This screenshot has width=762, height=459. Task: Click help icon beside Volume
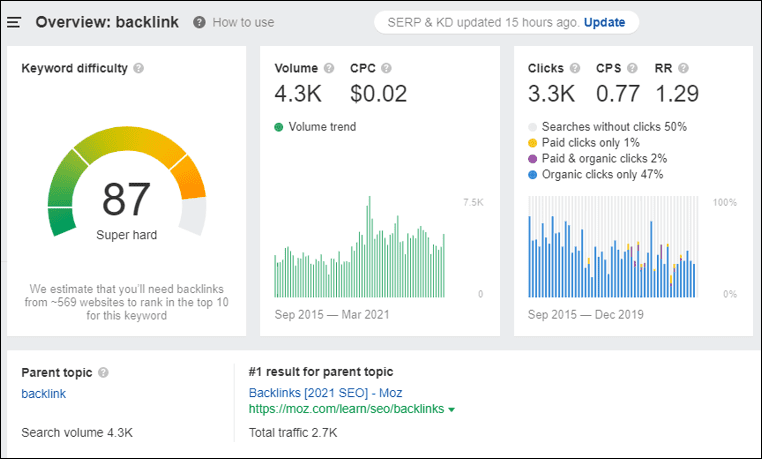click(x=329, y=68)
